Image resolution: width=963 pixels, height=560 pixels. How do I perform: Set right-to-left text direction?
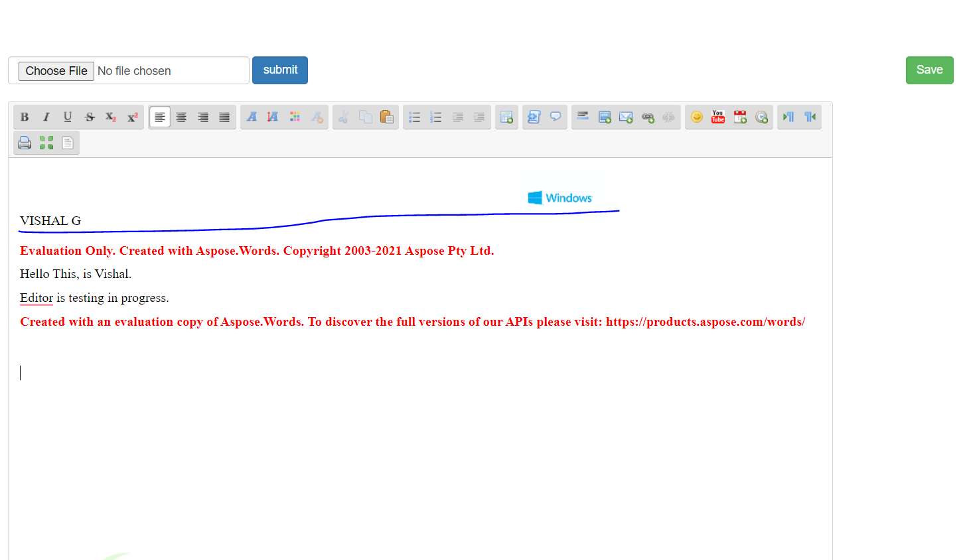810,117
